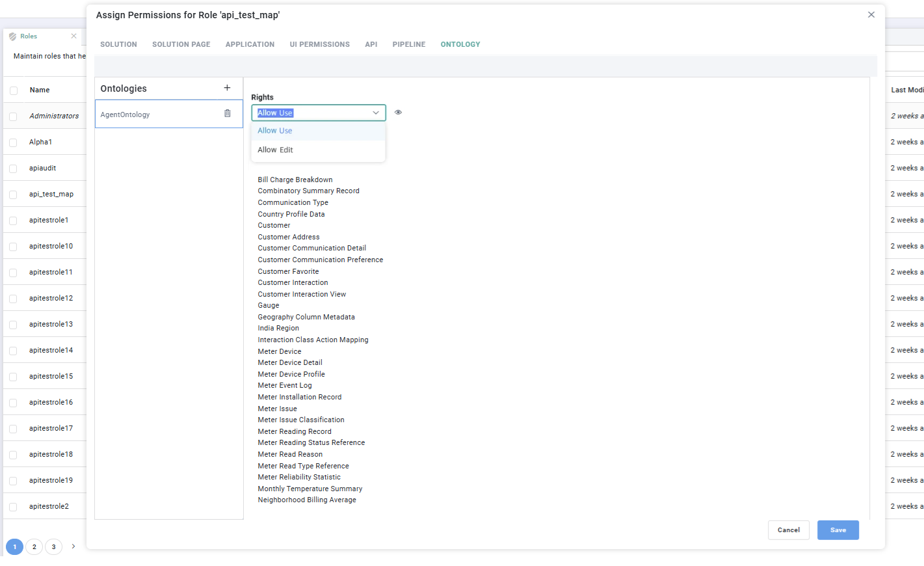Open the PIPELINE tab
This screenshot has height=566, width=924.
409,44
